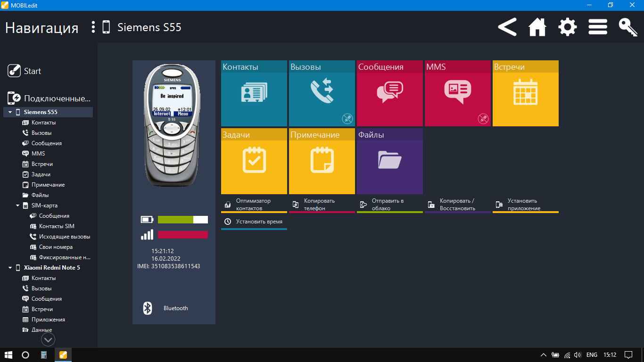The width and height of the screenshot is (644, 362).
Task: Go to the home screen icon
Action: pyautogui.click(x=537, y=27)
